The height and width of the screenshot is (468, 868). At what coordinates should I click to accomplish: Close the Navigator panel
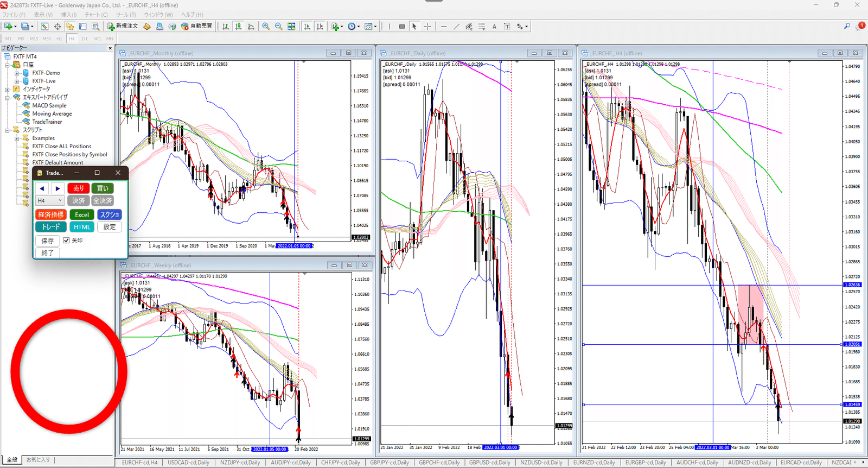[x=110, y=48]
